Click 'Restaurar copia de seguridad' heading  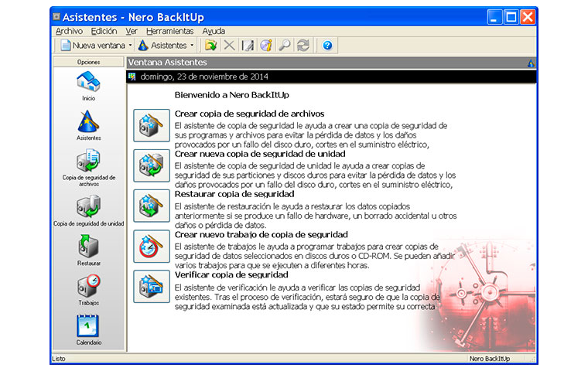click(234, 194)
